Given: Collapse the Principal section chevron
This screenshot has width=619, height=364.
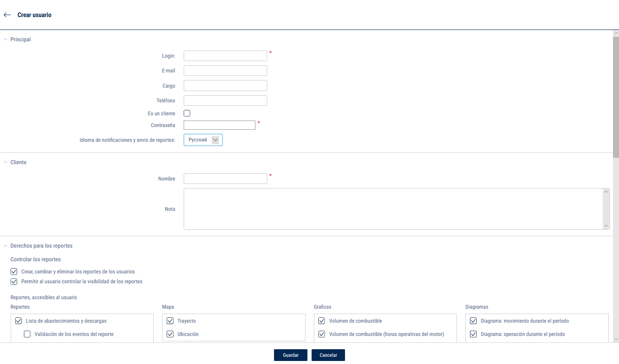Looking at the screenshot, I should (5, 39).
